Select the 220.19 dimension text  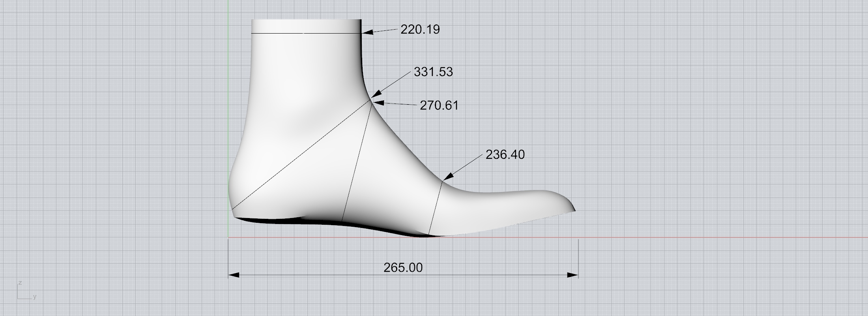tap(420, 30)
